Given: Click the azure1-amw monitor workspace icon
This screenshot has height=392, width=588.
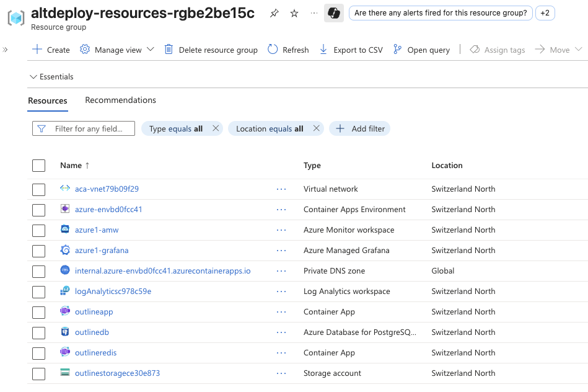Looking at the screenshot, I should click(65, 229).
